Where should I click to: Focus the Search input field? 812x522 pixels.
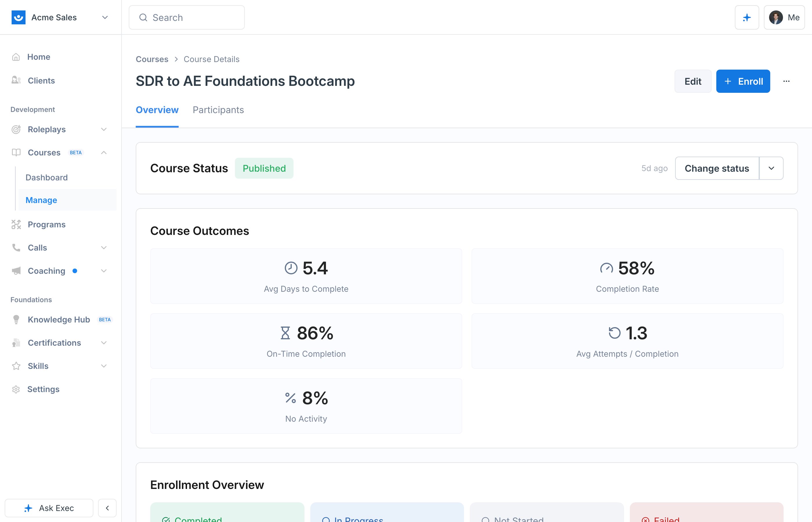point(186,17)
